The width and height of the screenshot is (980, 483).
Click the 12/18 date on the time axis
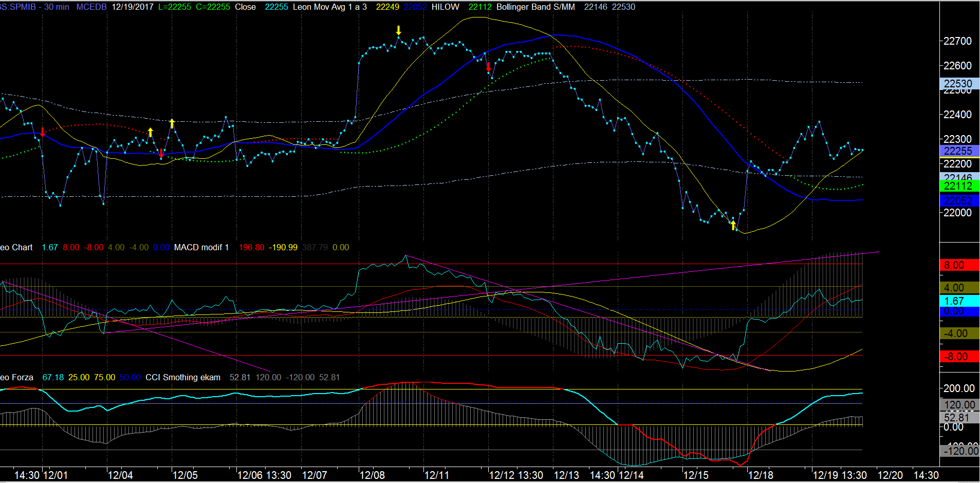coord(761,475)
